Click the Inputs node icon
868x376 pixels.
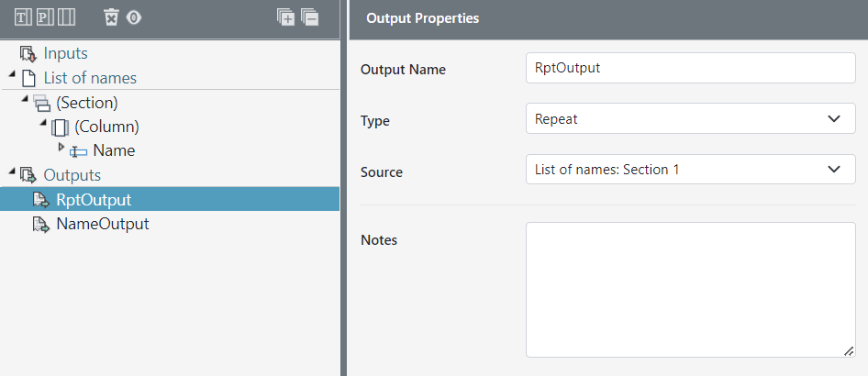[28, 54]
